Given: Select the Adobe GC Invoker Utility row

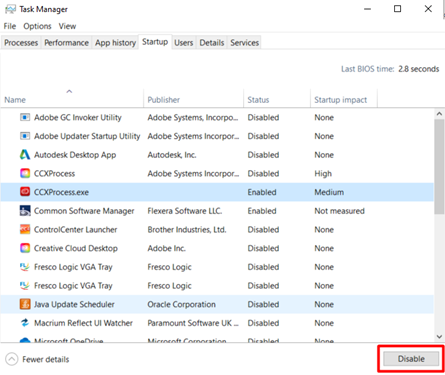Looking at the screenshot, I should tap(217, 117).
